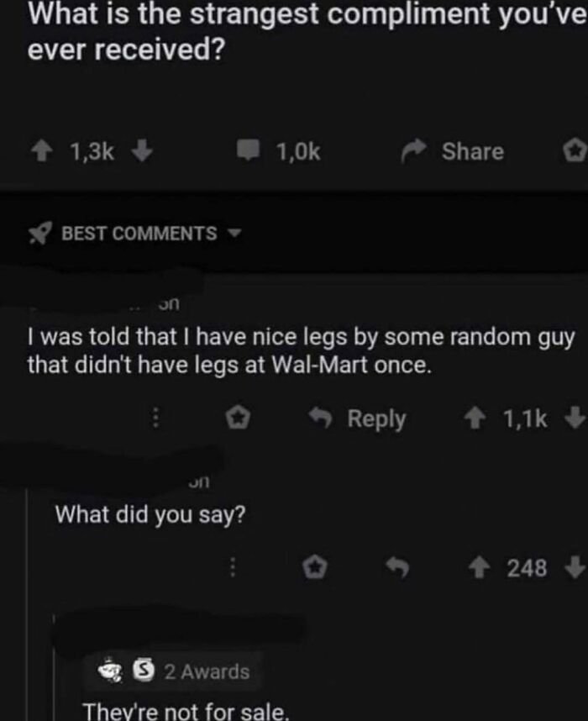Screen dimensions: 588x721
Task: Upvote the comment with 1,1k votes
Action: pyautogui.click(x=474, y=418)
